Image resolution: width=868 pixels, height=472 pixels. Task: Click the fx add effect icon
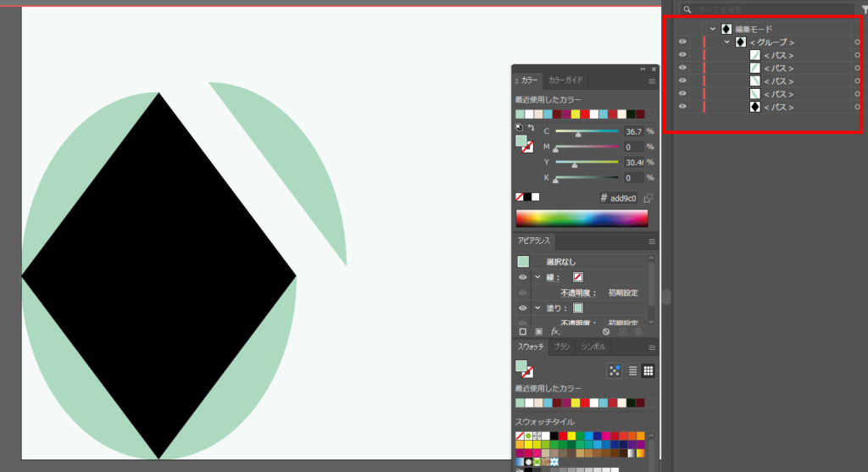556,331
